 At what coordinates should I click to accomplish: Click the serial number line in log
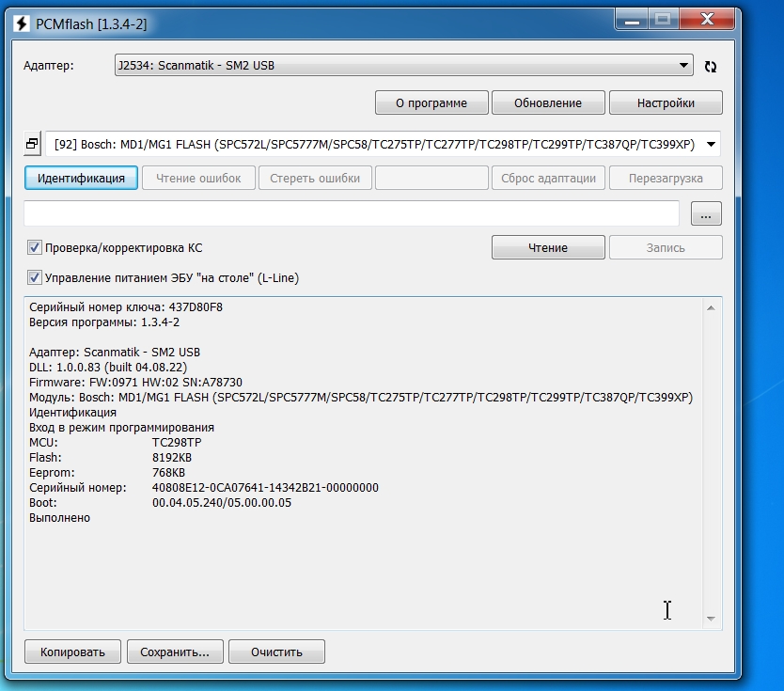point(204,488)
